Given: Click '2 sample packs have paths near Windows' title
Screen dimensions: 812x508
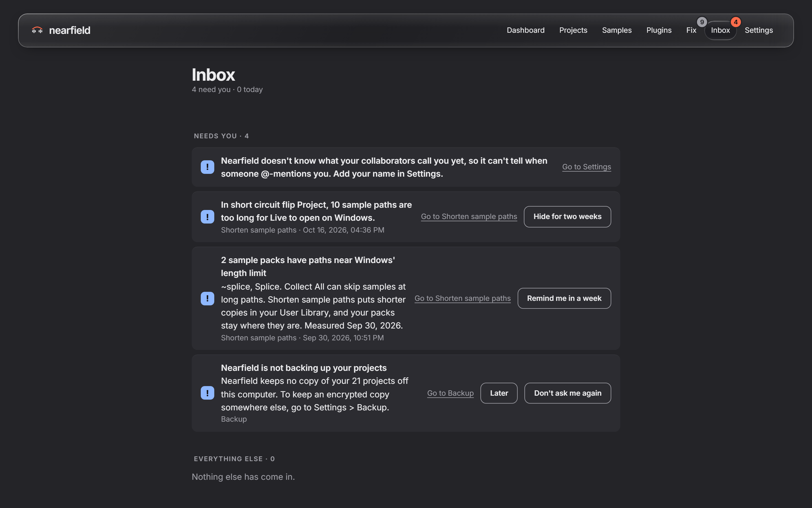Looking at the screenshot, I should pyautogui.click(x=308, y=266).
